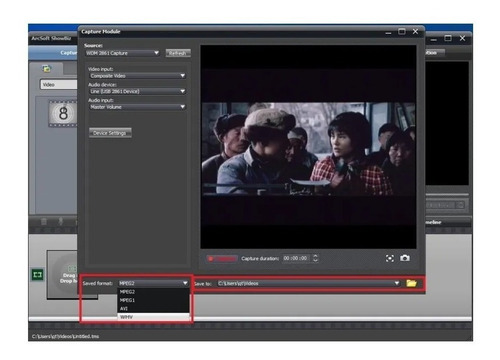The width and height of the screenshot is (500, 360).
Task: Click the green storyboard view icon in ShowBiz
Action: point(37,275)
